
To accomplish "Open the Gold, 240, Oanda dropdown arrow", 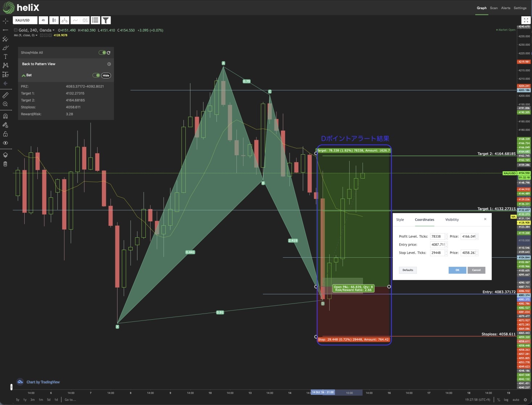I will [x=54, y=30].
